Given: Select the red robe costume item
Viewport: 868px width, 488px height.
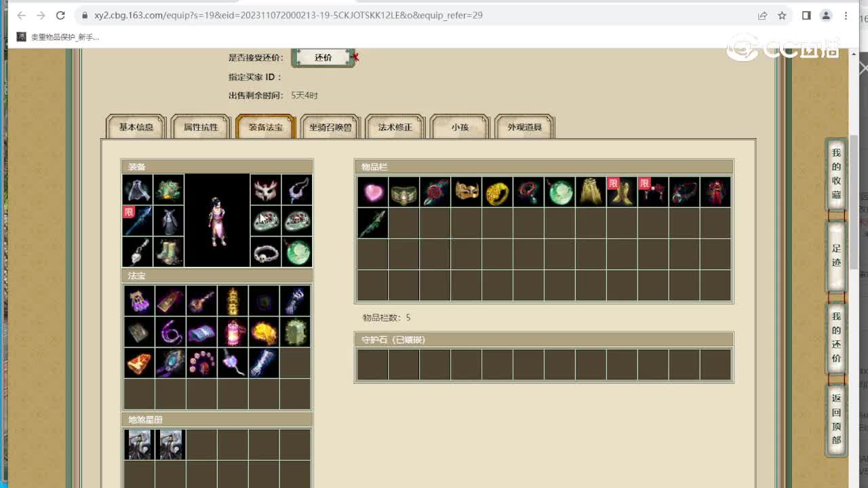Looking at the screenshot, I should coord(715,192).
